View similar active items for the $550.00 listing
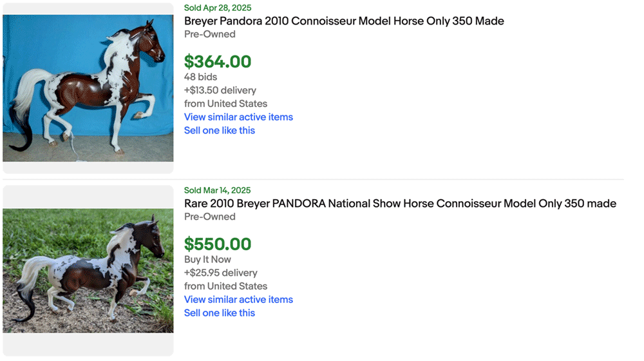Screen dimensions: 644x361 click(x=238, y=300)
